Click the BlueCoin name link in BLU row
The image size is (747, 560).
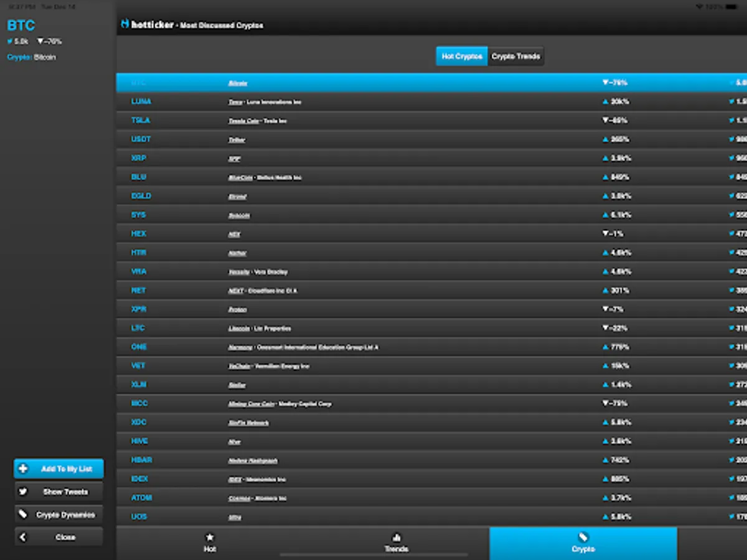(240, 177)
